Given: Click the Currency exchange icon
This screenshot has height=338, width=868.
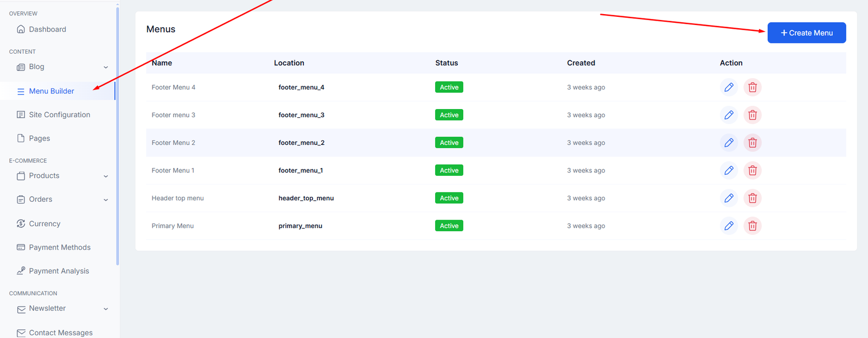Looking at the screenshot, I should [21, 224].
